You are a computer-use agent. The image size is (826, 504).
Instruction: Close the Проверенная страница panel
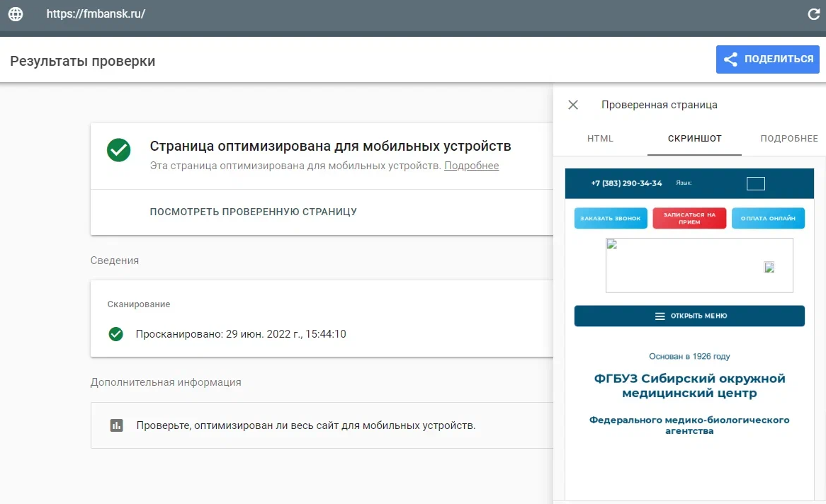click(x=573, y=105)
